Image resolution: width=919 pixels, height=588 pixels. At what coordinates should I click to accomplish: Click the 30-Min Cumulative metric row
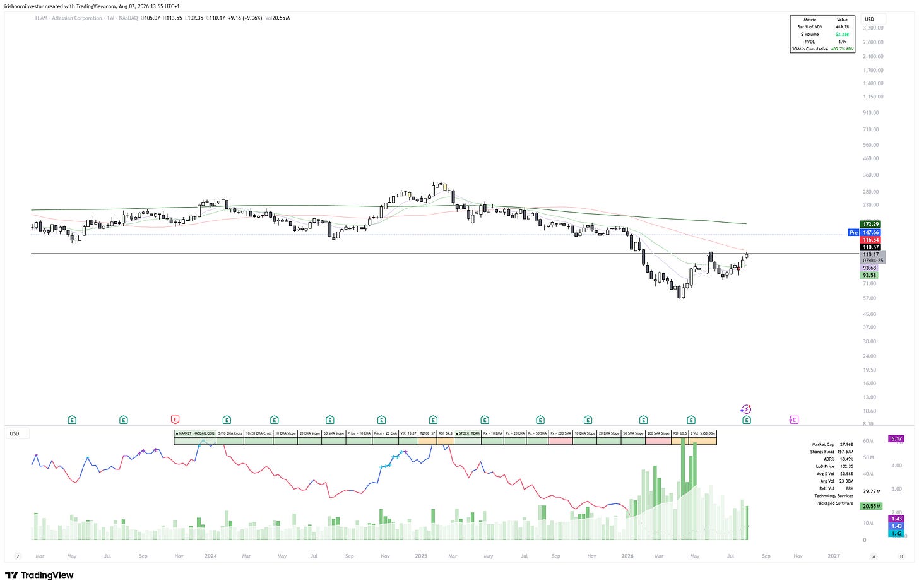point(822,49)
